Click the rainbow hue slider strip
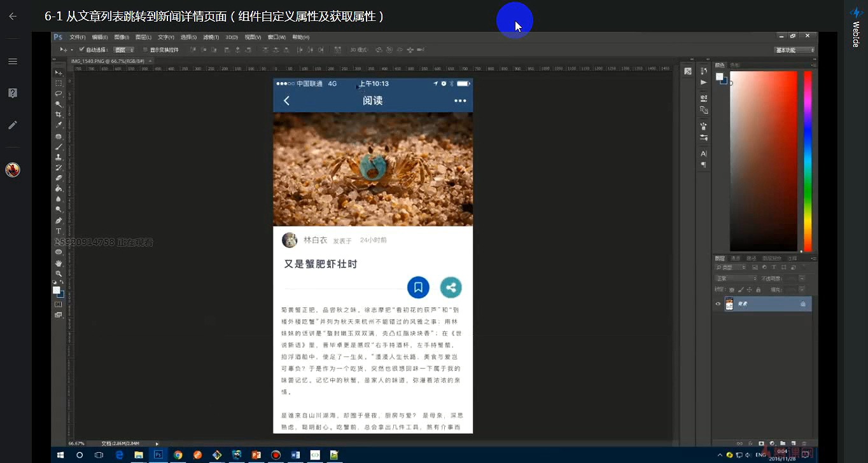The width and height of the screenshot is (868, 463). click(808, 161)
